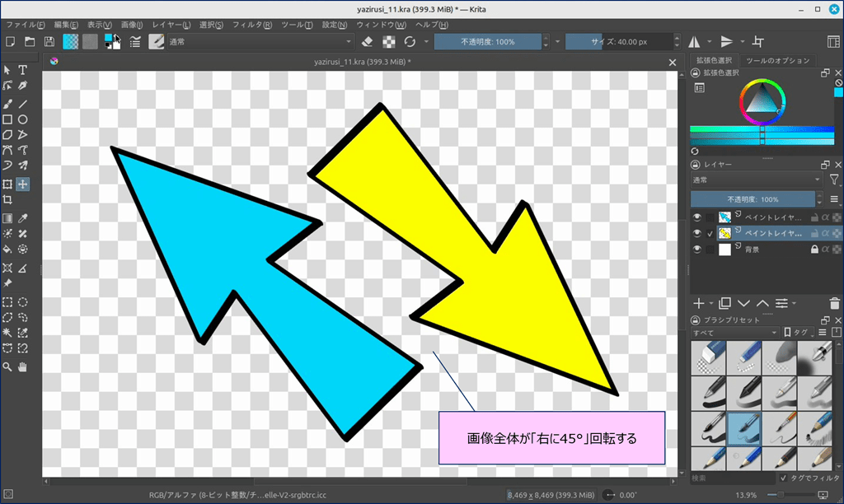Viewport: 844px width, 504px height.
Task: Click the brush 不透明度 100% slider
Action: tap(487, 41)
